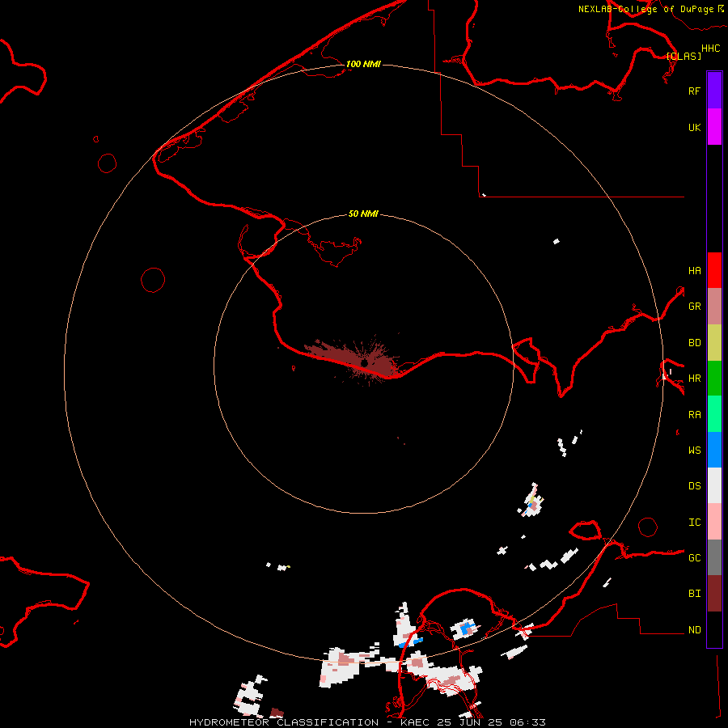Click the UK magenta legend swatch
The width and height of the screenshot is (728, 728).
pyautogui.click(x=714, y=127)
